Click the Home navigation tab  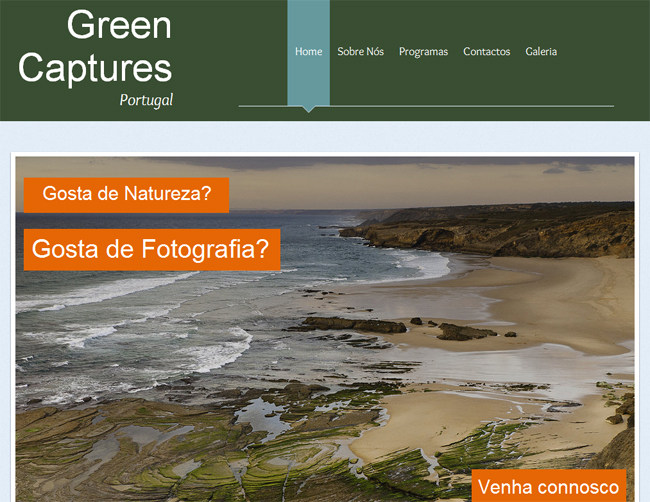308,52
